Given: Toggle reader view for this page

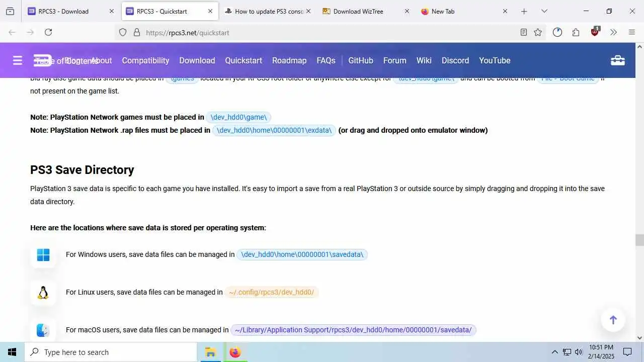Looking at the screenshot, I should pyautogui.click(x=524, y=32).
